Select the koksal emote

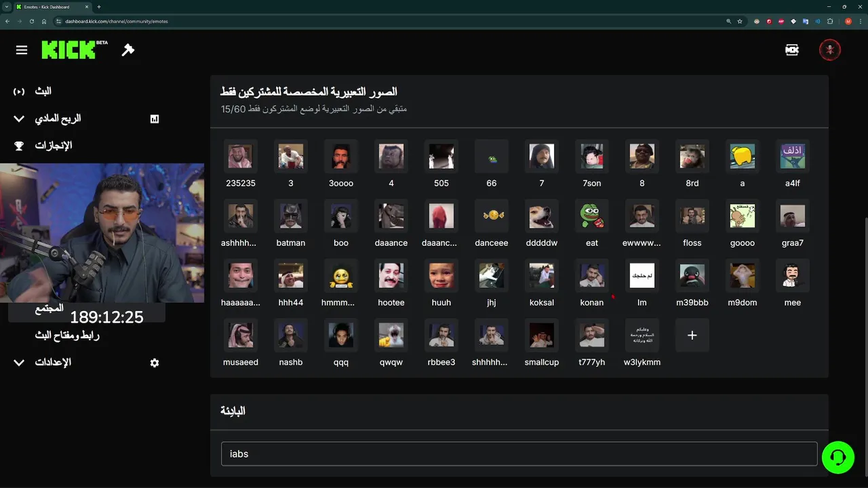[x=542, y=276]
